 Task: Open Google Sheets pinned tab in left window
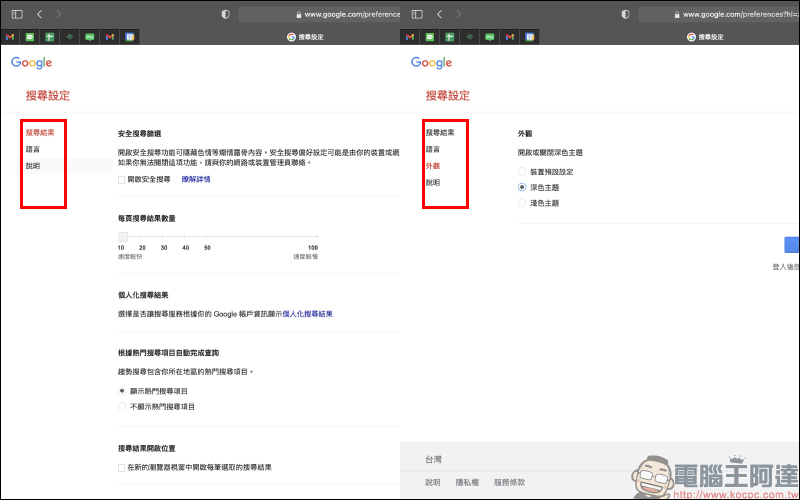tap(49, 37)
